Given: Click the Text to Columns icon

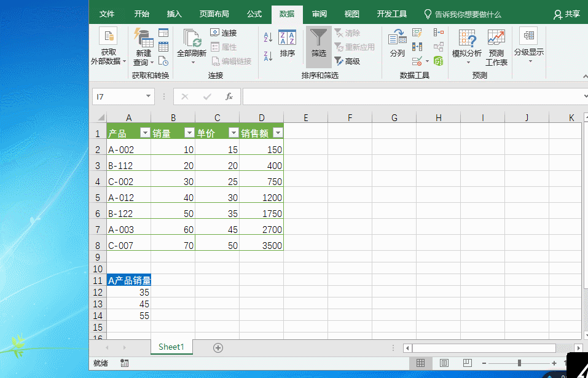Looking at the screenshot, I should click(398, 37).
